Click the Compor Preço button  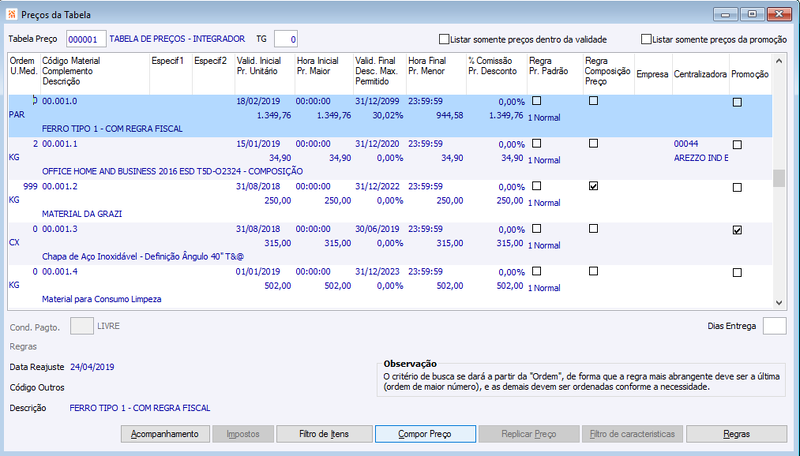(426, 434)
